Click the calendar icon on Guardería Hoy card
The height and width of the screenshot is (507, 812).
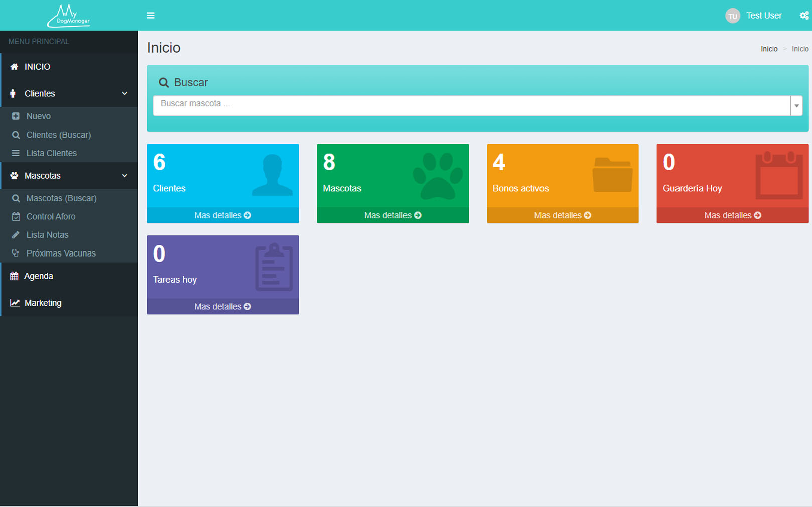[x=779, y=175]
